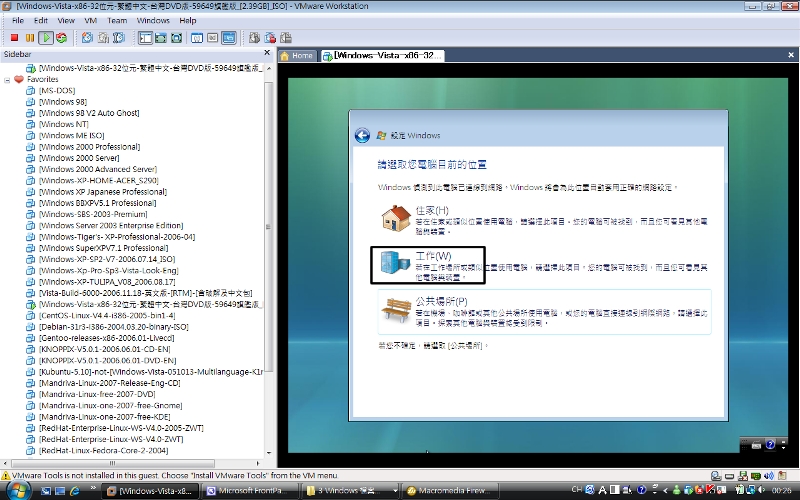This screenshot has width=800, height=500.
Task: Select [MS-DOS] in the Favorites list
Action: click(57, 90)
